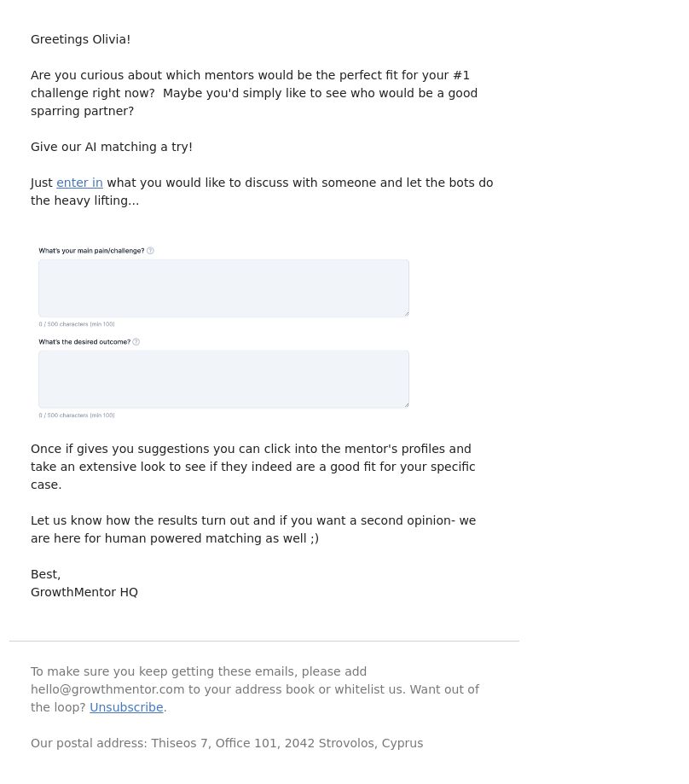Click help icon beside desired outcome label

point(136,342)
